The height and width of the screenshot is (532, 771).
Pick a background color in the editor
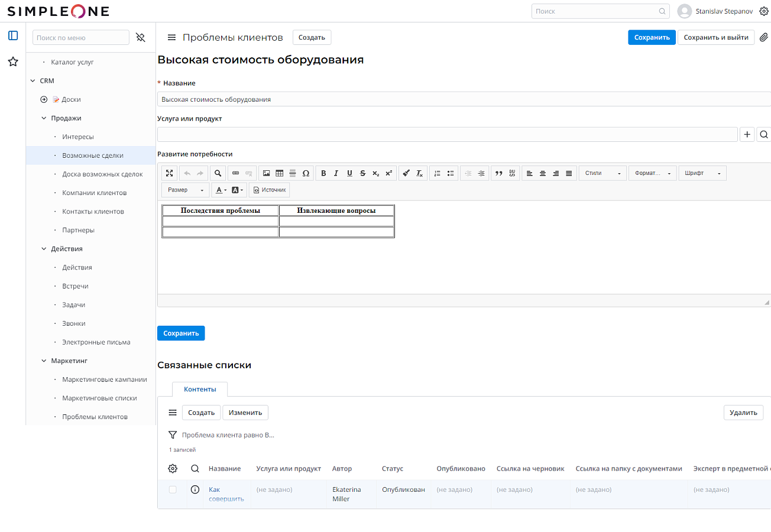coord(238,190)
